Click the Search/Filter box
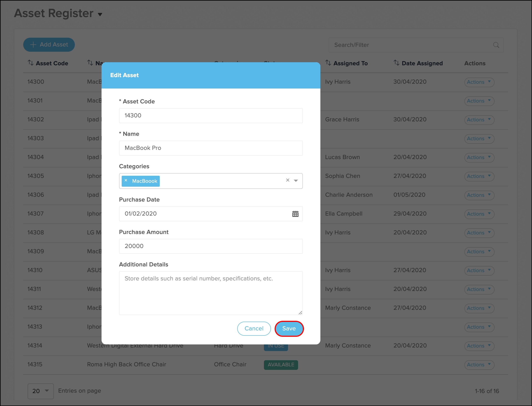Screen dimensions: 532x406 tap(410, 45)
